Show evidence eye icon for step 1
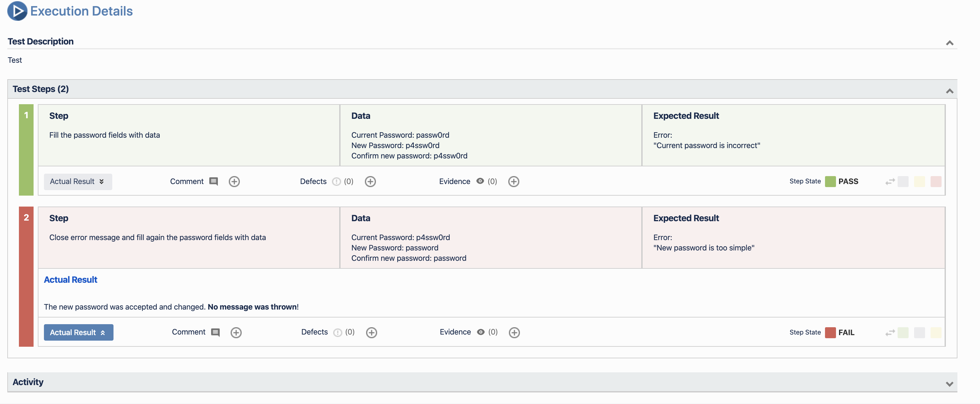 tap(480, 181)
